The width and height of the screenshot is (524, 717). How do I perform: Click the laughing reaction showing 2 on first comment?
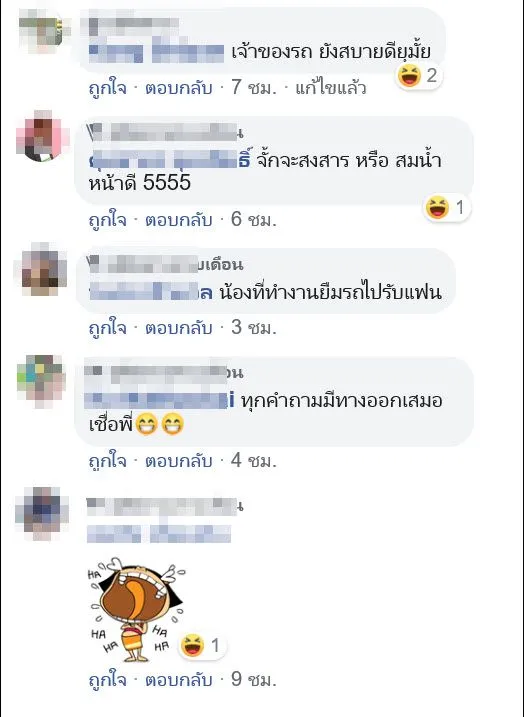[x=418, y=76]
